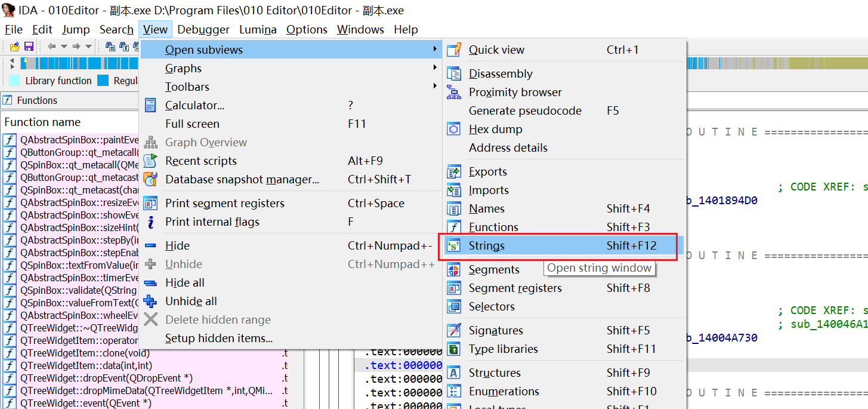The image size is (868, 409).
Task: Select QTreeWidget::event(QEvent *) row
Action: pyautogui.click(x=144, y=403)
